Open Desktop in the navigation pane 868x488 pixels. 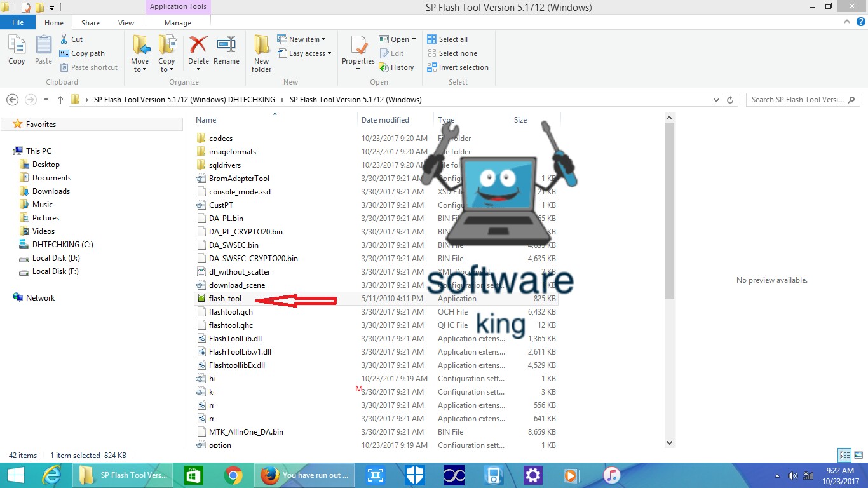click(x=46, y=165)
